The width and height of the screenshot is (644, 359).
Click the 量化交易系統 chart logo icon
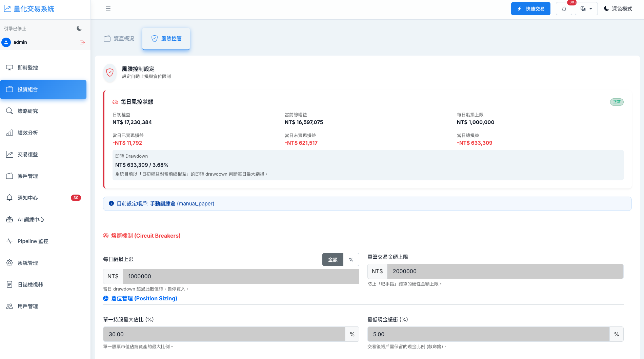pyautogui.click(x=7, y=9)
